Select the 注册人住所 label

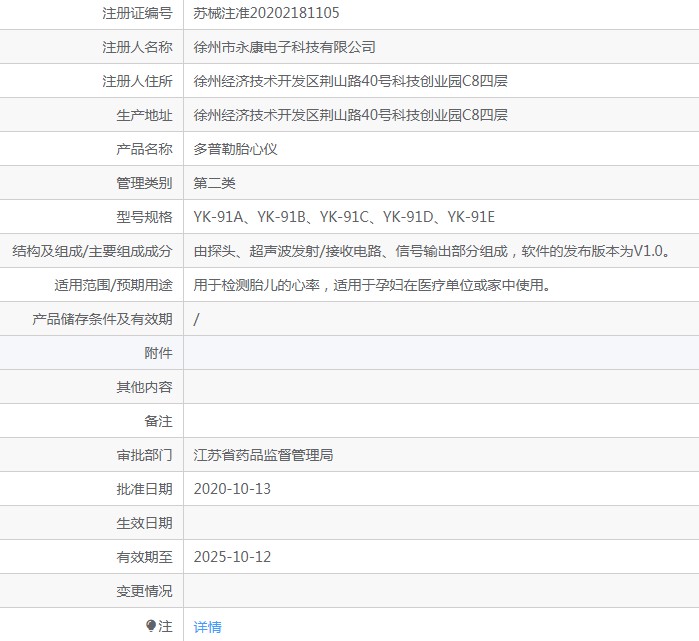pos(137,81)
